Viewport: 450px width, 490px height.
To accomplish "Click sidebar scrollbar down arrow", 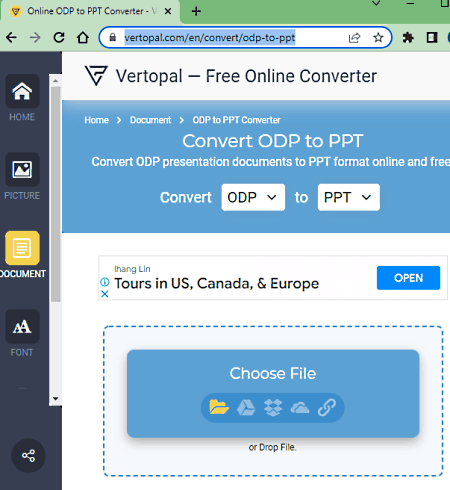I will [55, 398].
